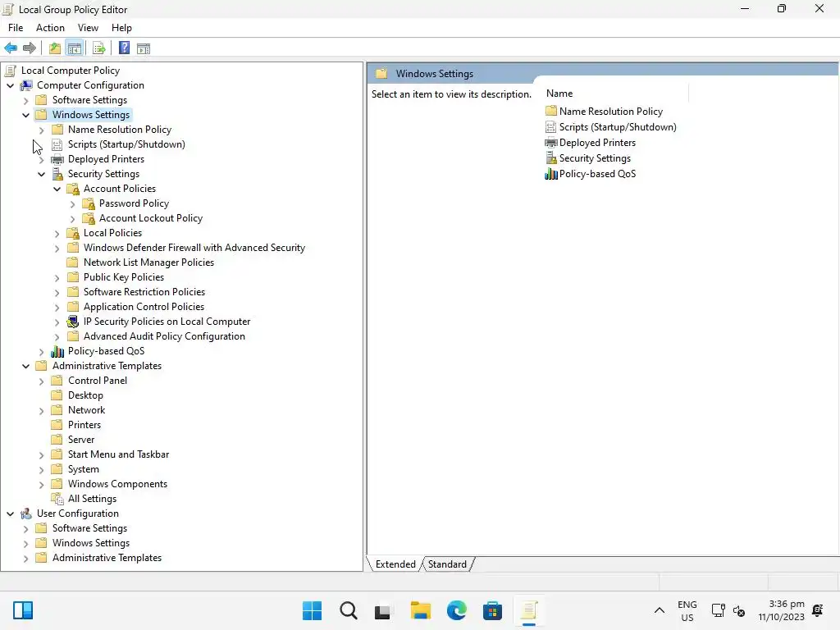Select Network List Manager Policies

148,262
